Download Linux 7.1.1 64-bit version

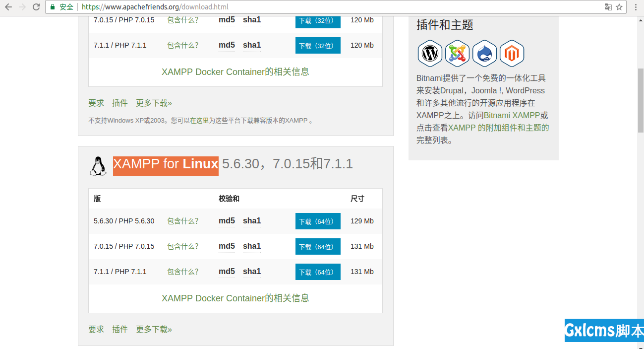tap(318, 272)
